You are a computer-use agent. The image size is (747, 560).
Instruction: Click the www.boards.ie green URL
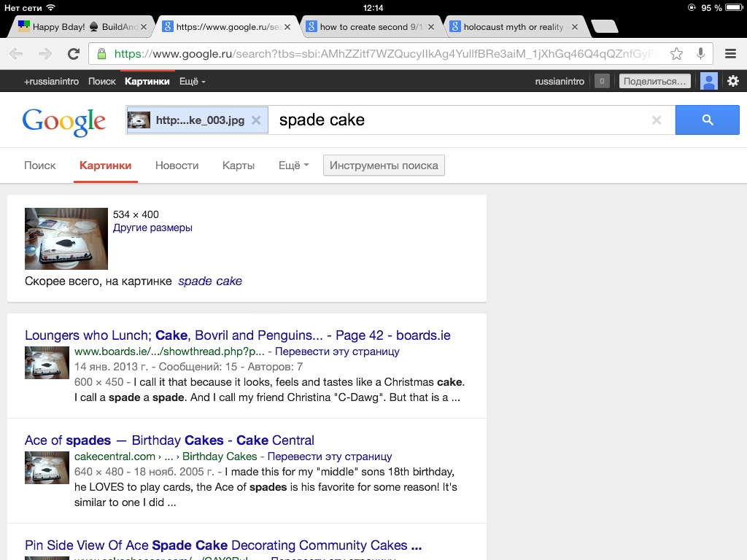(169, 351)
